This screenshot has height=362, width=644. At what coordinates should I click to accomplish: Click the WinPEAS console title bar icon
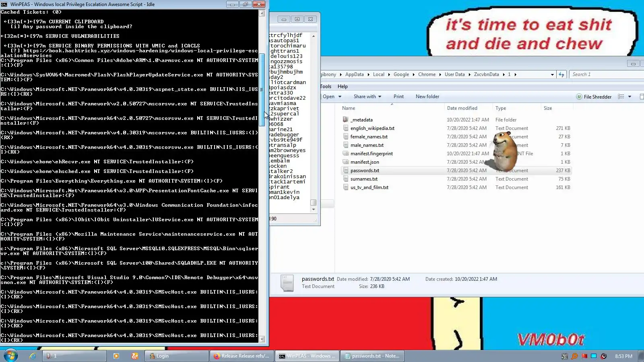point(4,4)
